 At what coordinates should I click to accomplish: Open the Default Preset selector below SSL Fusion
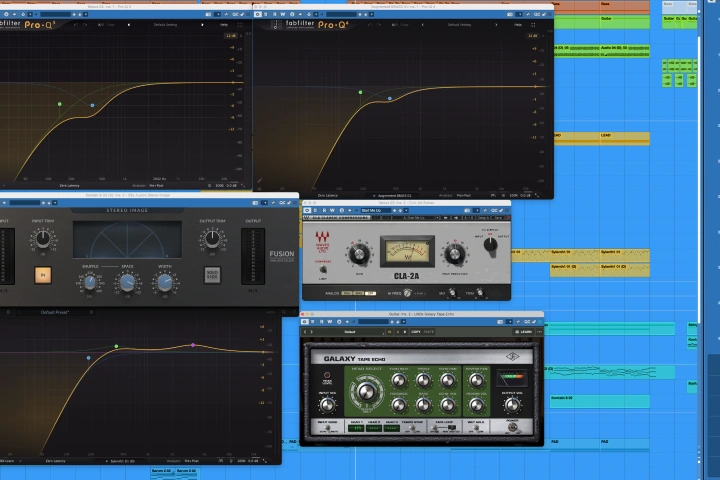55,312
